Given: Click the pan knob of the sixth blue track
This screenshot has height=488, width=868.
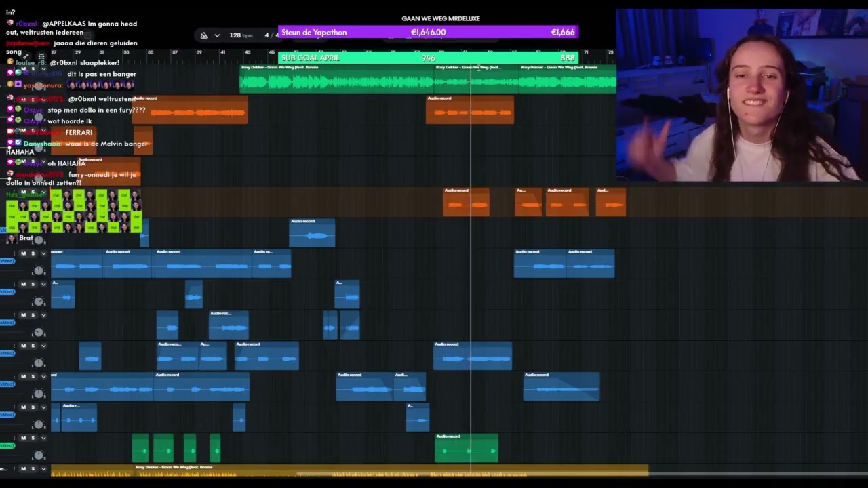Looking at the screenshot, I should tap(39, 425).
